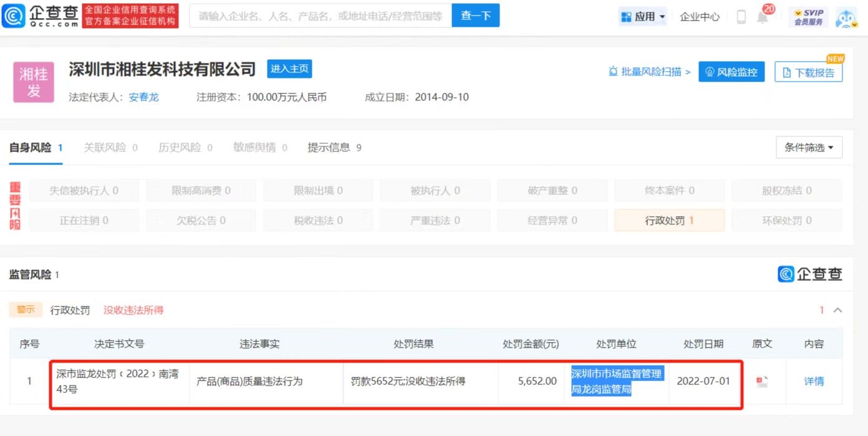This screenshot has width=868, height=436.
Task: Click legal representative 安春龙 link
Action: pos(143,97)
